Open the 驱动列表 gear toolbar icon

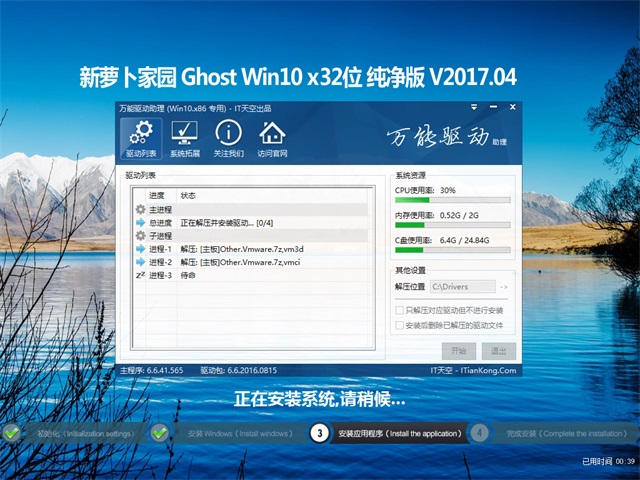tap(141, 139)
